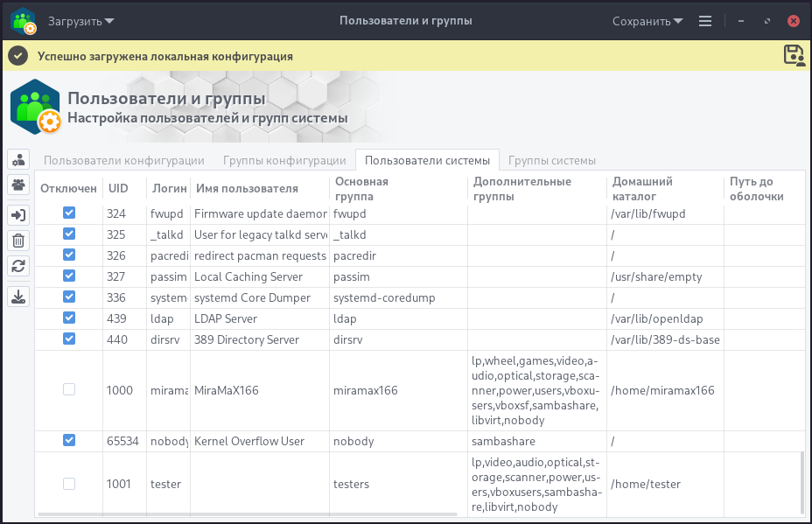This screenshot has width=812, height=524.
Task: Click the success checkmark icon in banner
Action: click(17, 55)
